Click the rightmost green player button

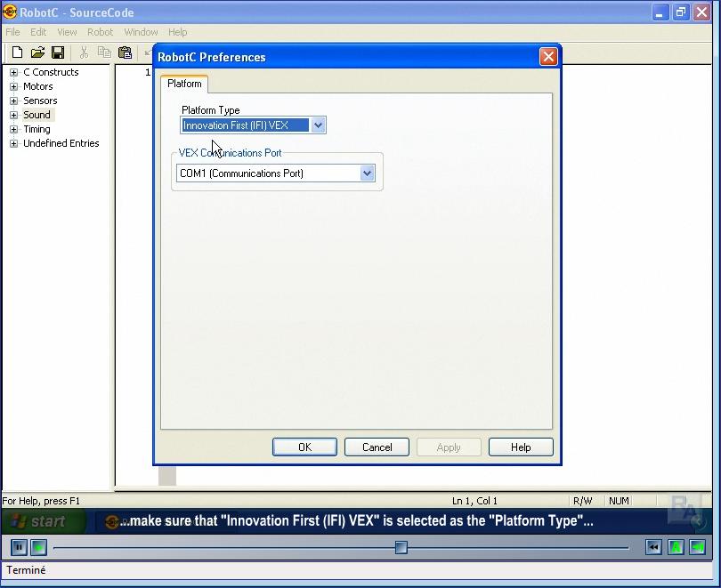pos(698,547)
